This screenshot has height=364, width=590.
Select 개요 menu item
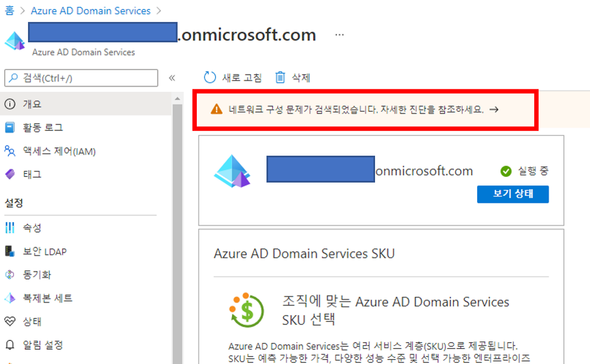(86, 104)
